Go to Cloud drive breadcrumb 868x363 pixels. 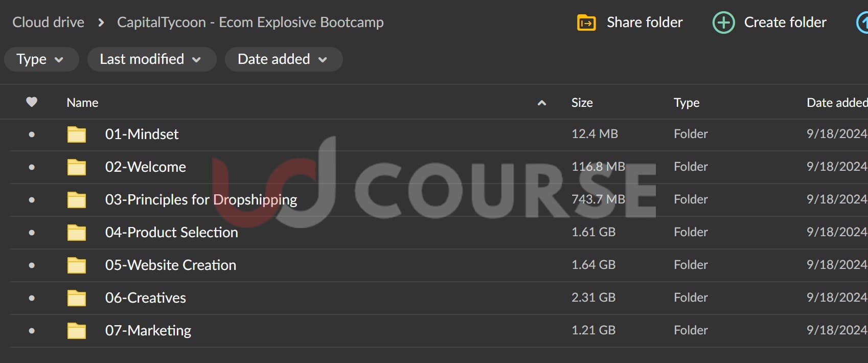[48, 22]
